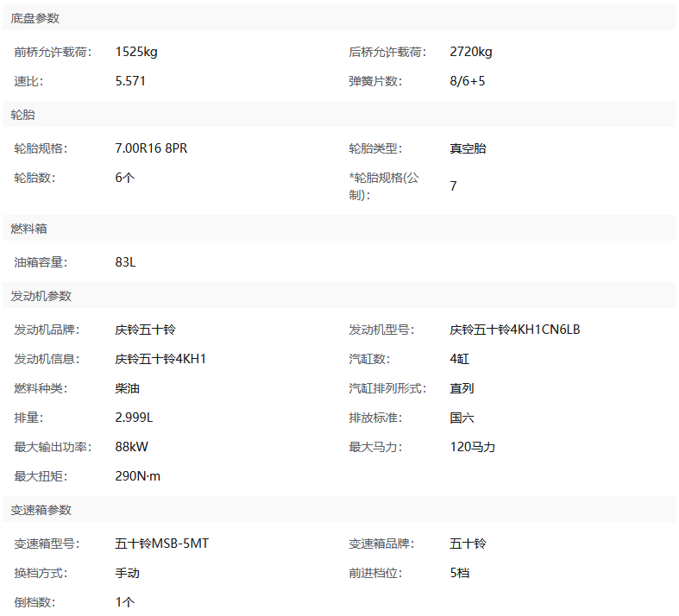Select the front axle load value 1525kg

click(136, 52)
